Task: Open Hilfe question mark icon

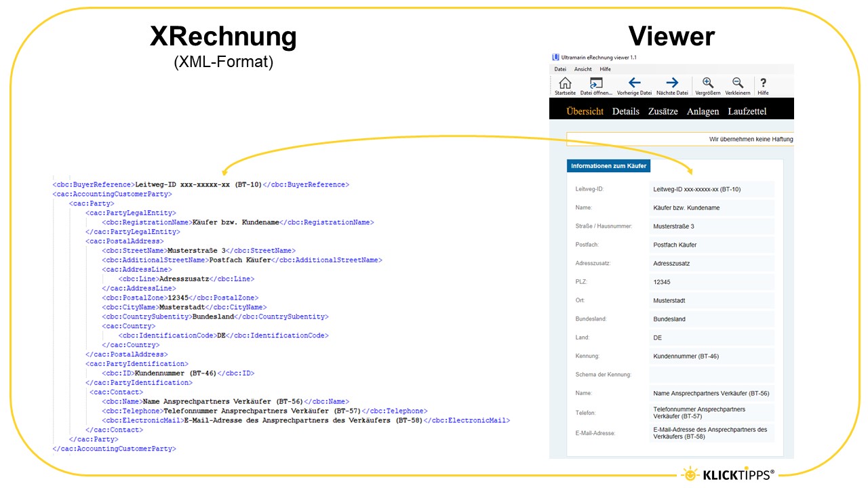Action: coord(763,83)
